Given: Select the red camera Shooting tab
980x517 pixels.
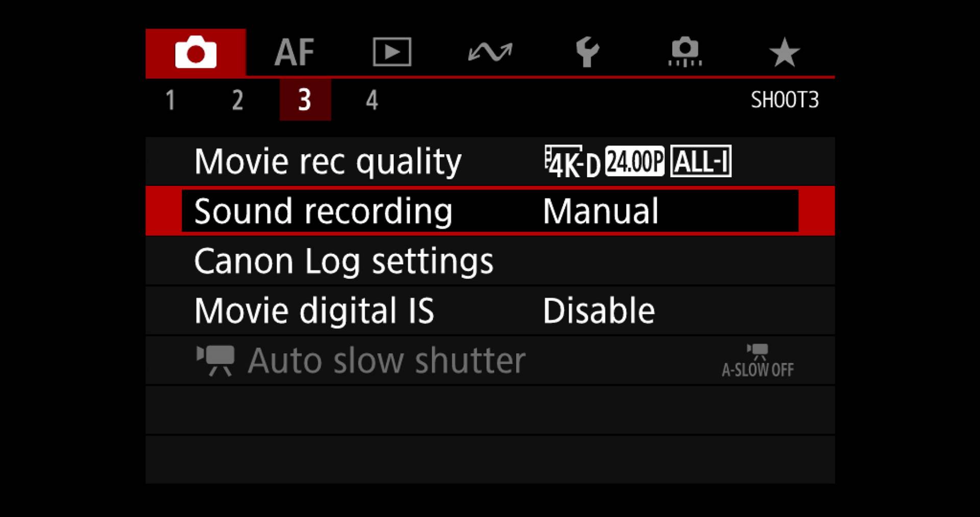Looking at the screenshot, I should click(x=195, y=52).
